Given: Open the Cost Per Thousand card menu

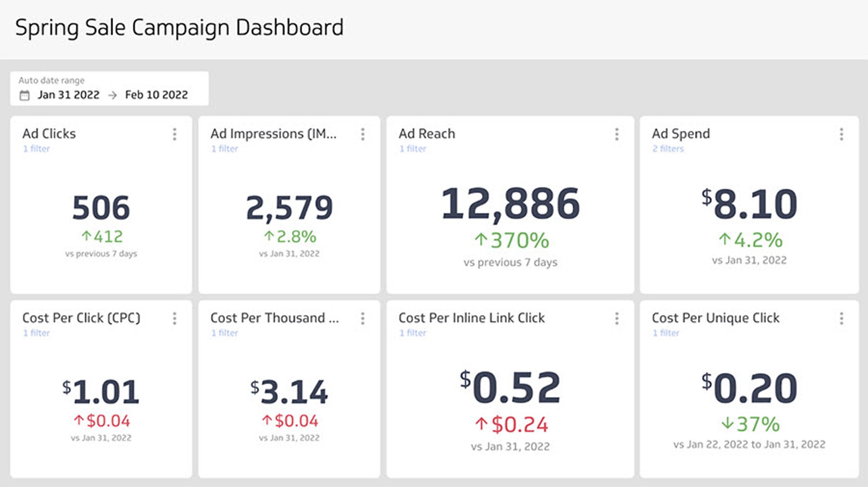Looking at the screenshot, I should click(363, 319).
